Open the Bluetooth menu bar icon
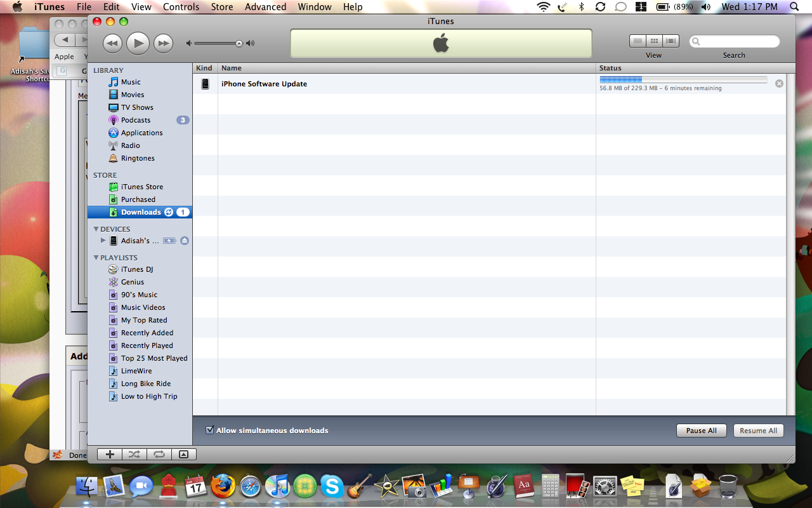 tap(581, 7)
